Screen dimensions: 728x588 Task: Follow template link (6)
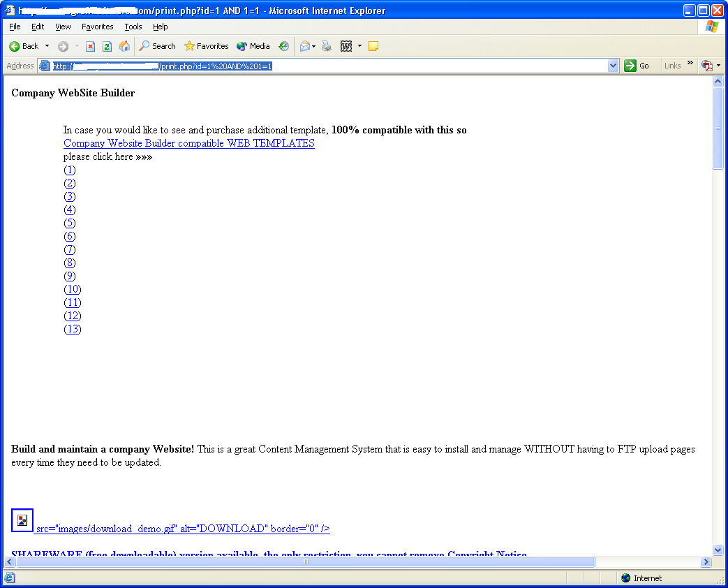pos(70,237)
